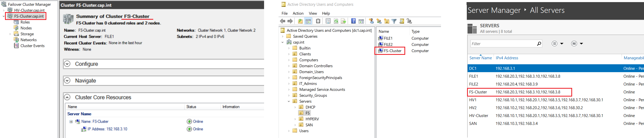This screenshot has width=644, height=138.
Task: Create new organizational unit folder icon
Action: pyautogui.click(x=387, y=21)
